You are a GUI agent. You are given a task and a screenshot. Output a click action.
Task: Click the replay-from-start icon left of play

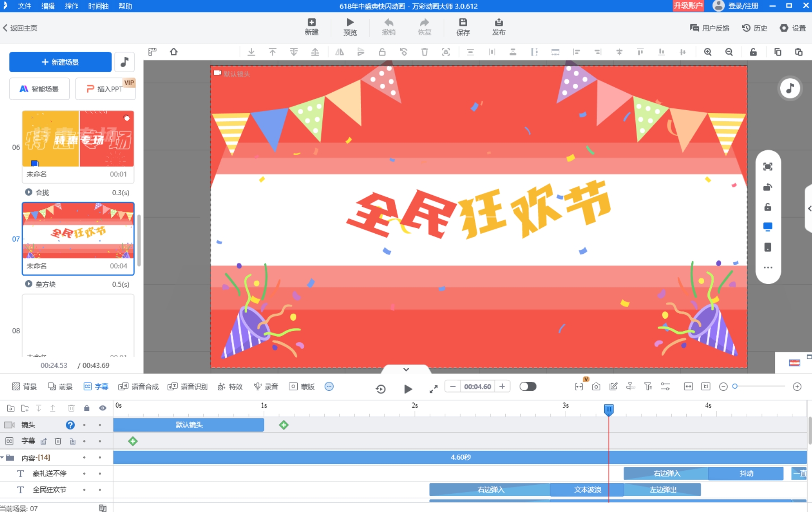pos(381,389)
